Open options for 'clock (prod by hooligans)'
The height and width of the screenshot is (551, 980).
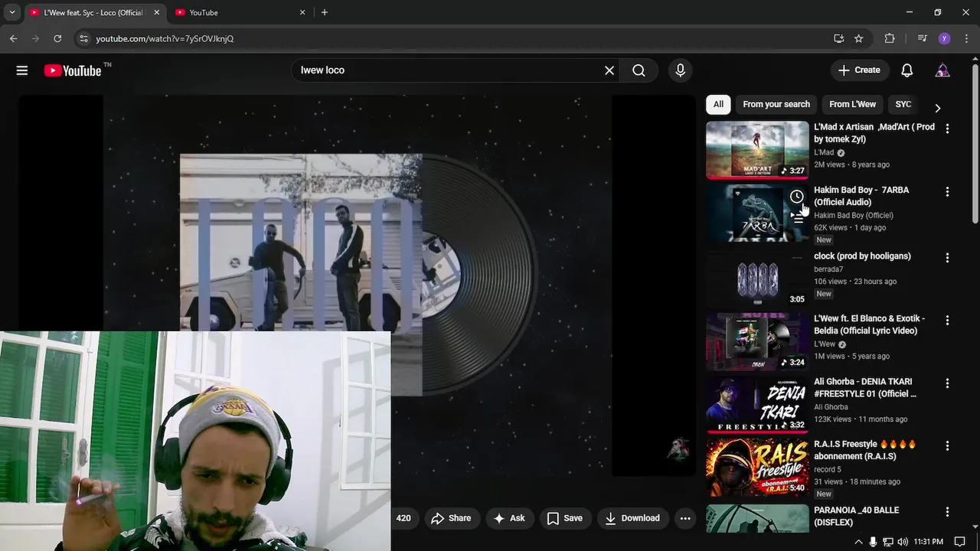click(947, 257)
